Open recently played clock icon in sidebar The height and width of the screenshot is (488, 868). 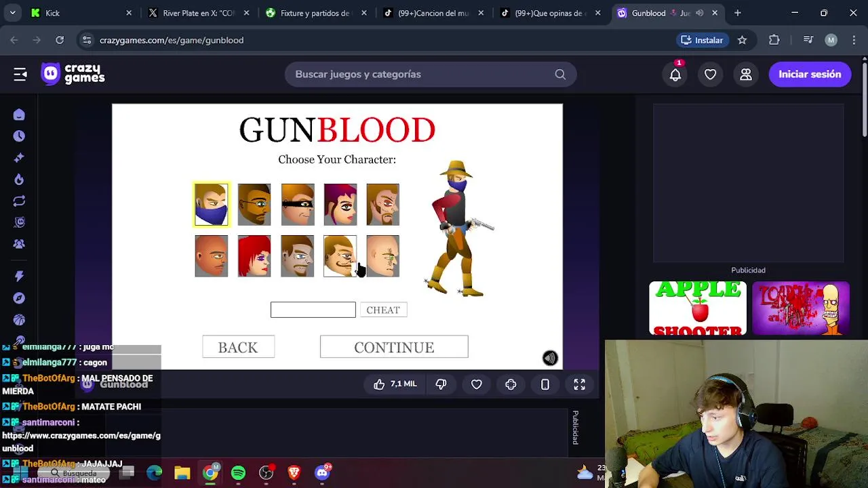coord(19,136)
